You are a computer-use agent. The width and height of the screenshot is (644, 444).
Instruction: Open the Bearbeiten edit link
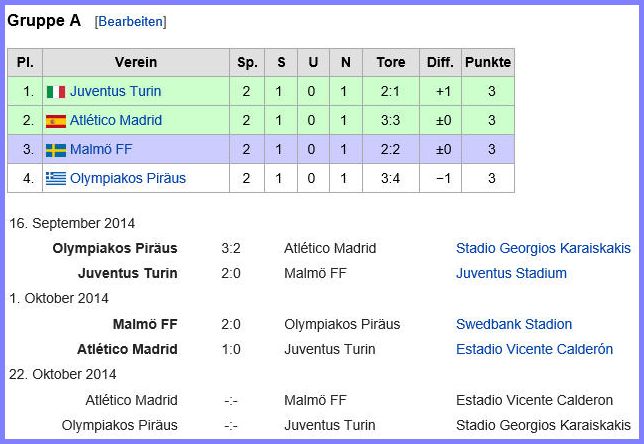pos(131,21)
